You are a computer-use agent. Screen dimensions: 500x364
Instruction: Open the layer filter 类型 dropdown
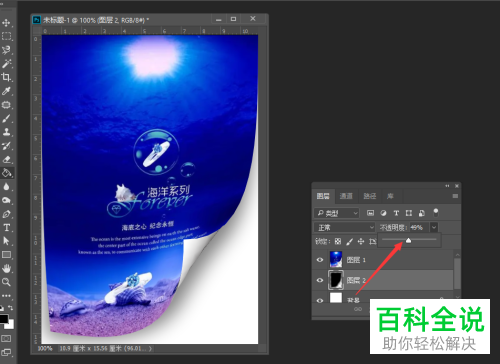click(x=337, y=213)
